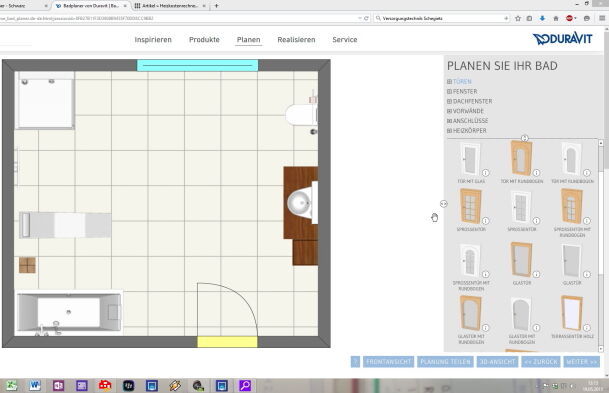This screenshot has width=609, height=393.
Task: Expand the Heizkörper category
Action: (x=467, y=131)
